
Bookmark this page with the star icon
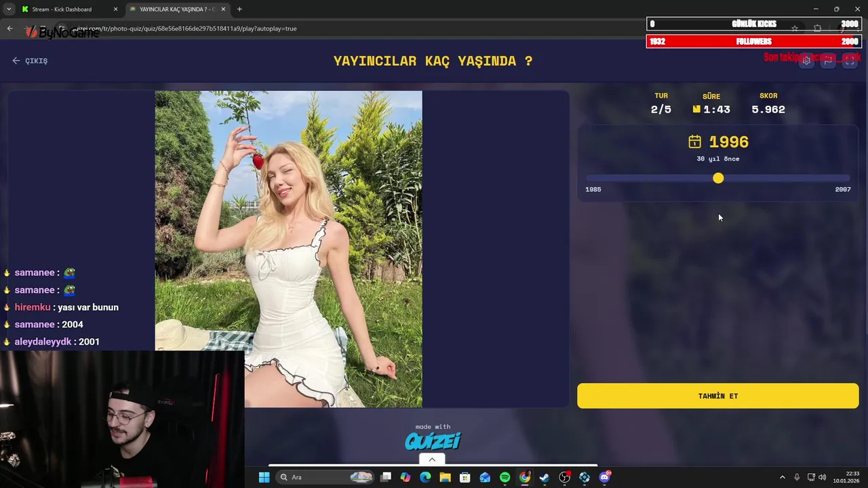coord(795,28)
